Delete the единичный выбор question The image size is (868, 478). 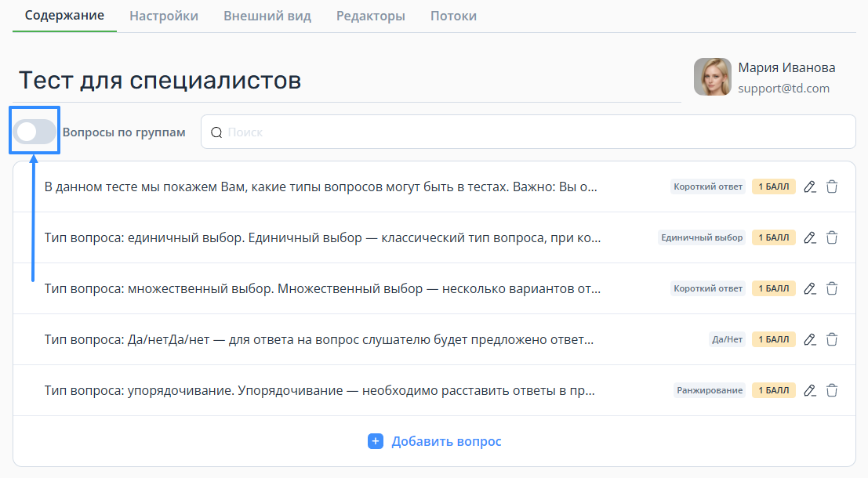832,237
